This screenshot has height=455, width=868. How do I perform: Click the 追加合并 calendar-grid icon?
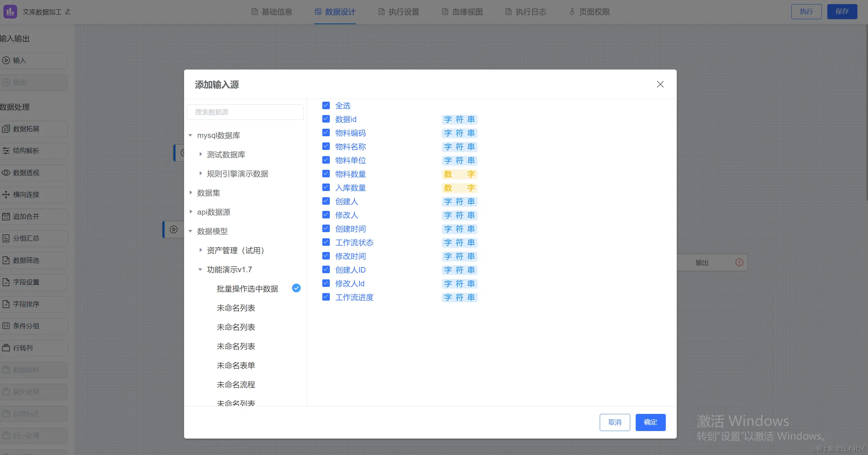pos(6,217)
